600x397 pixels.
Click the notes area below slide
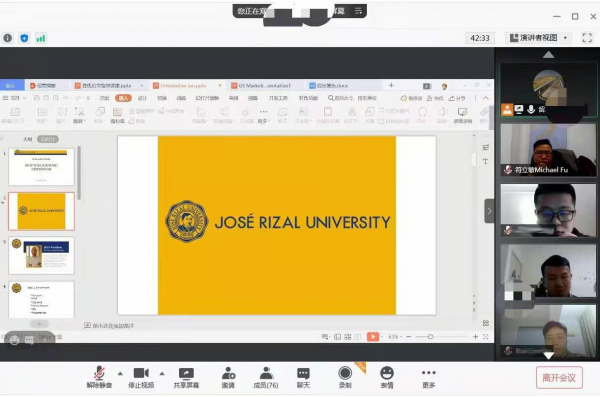[109, 325]
